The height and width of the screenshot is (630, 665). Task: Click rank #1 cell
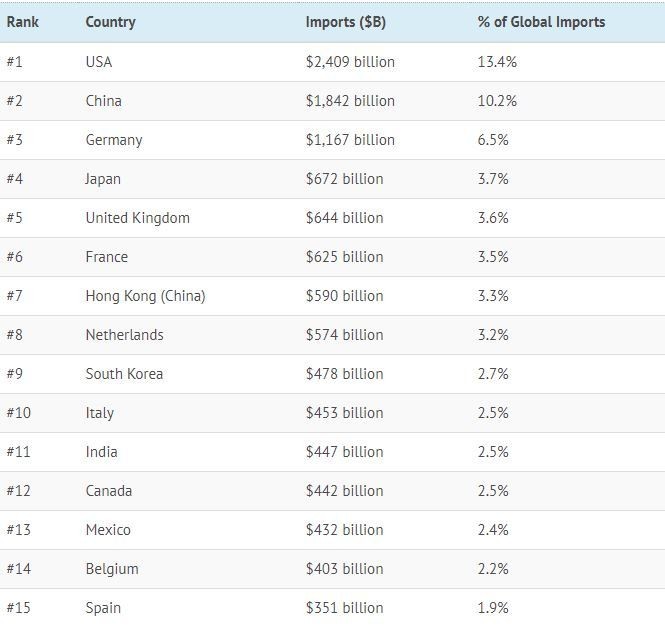[15, 62]
